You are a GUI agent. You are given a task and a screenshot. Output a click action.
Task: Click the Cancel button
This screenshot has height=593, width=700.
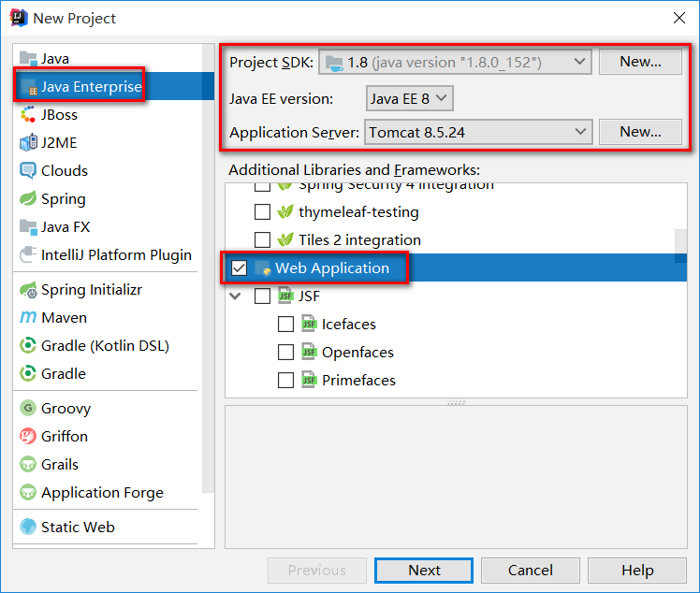click(x=531, y=571)
